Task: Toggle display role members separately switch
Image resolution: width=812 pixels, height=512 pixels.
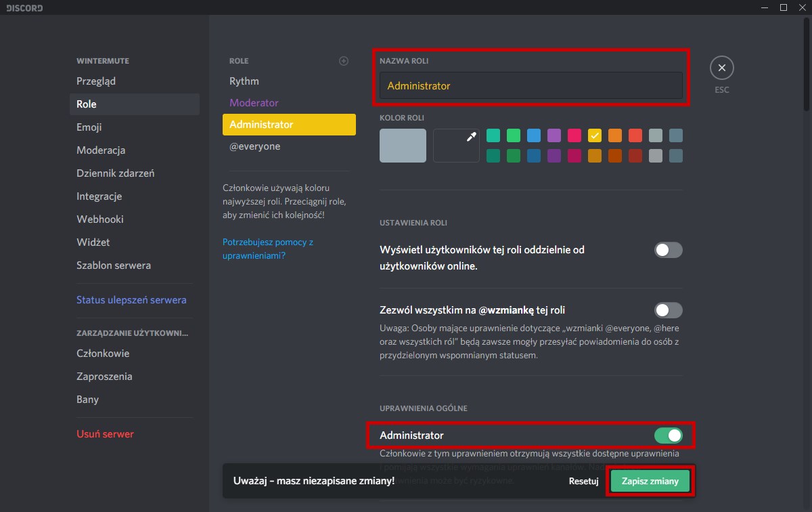Action: (x=669, y=250)
